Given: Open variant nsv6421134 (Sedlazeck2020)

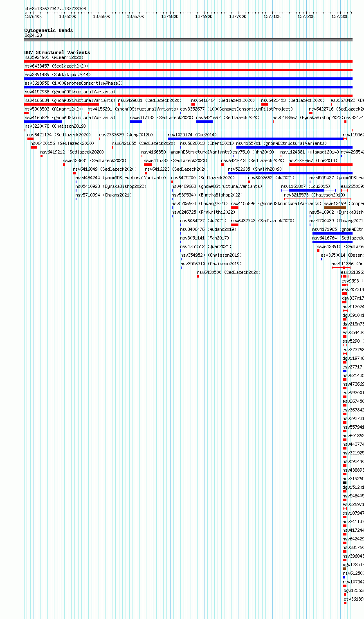Looking at the screenshot, I should coord(59,135).
